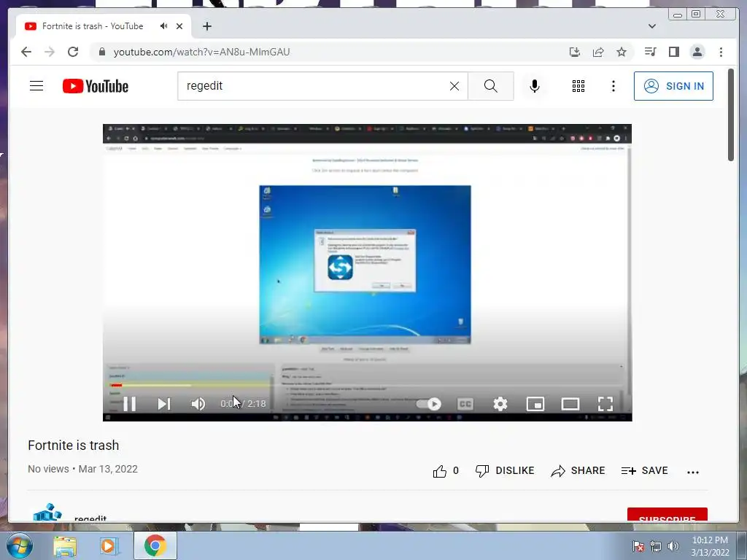The image size is (747, 560).
Task: Close the Fortnite is trash tab
Action: click(x=179, y=26)
